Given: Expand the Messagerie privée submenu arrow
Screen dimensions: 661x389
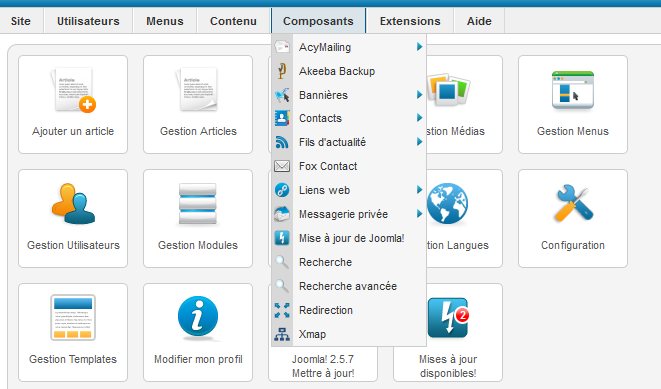Looking at the screenshot, I should pyautogui.click(x=419, y=214).
